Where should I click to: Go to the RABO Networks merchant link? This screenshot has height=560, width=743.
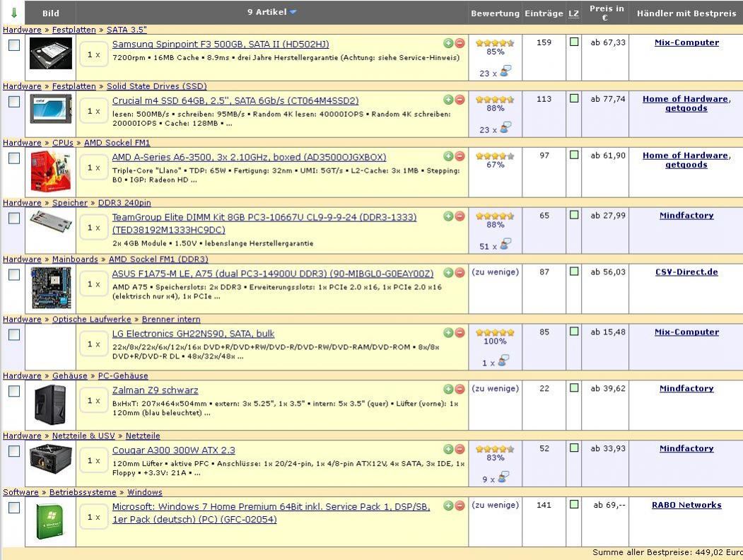(686, 505)
